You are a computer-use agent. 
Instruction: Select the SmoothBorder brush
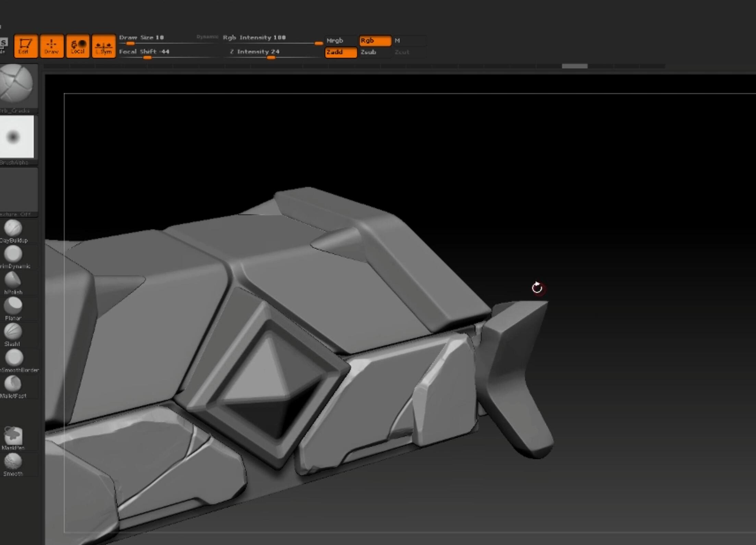[14, 361]
